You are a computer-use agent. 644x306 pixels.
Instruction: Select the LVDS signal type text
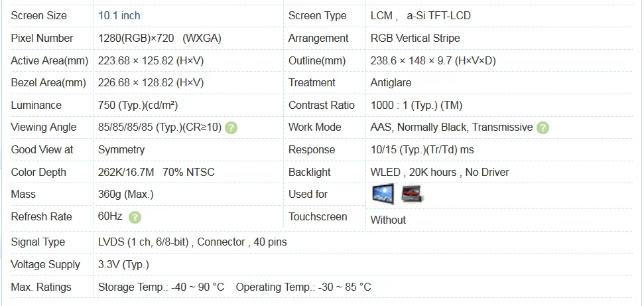(192, 242)
